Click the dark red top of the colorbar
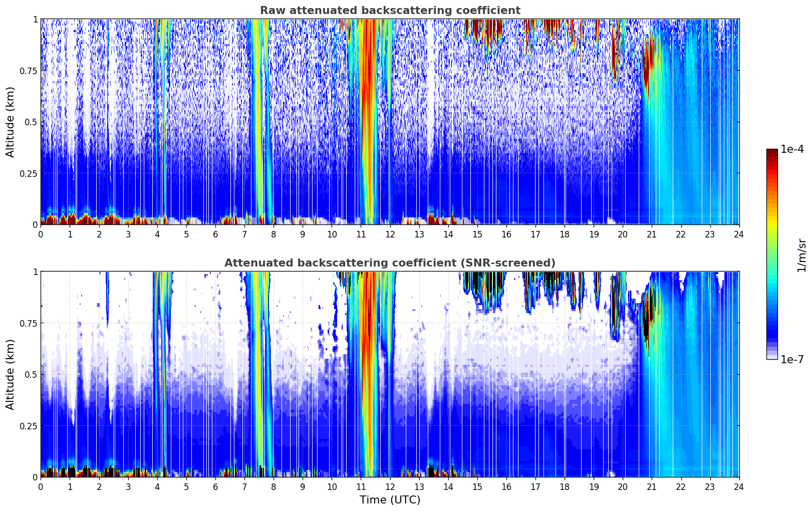Screen dimensions: 812x511 coord(772,153)
